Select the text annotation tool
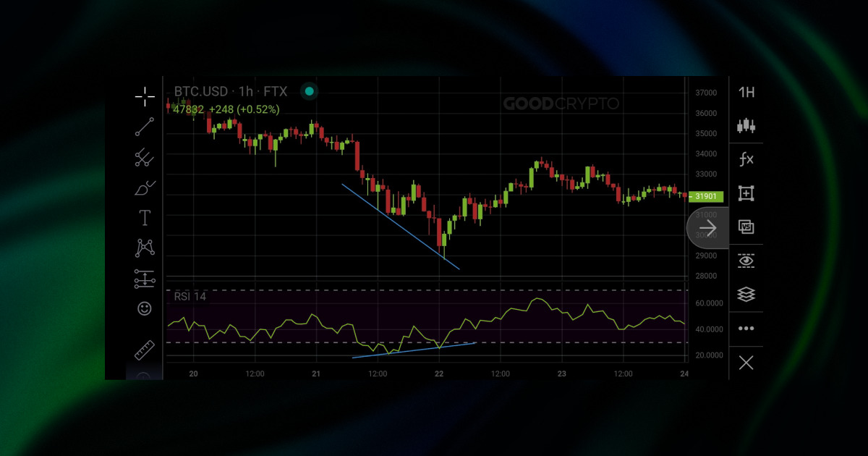This screenshot has width=868, height=456. pyautogui.click(x=145, y=216)
